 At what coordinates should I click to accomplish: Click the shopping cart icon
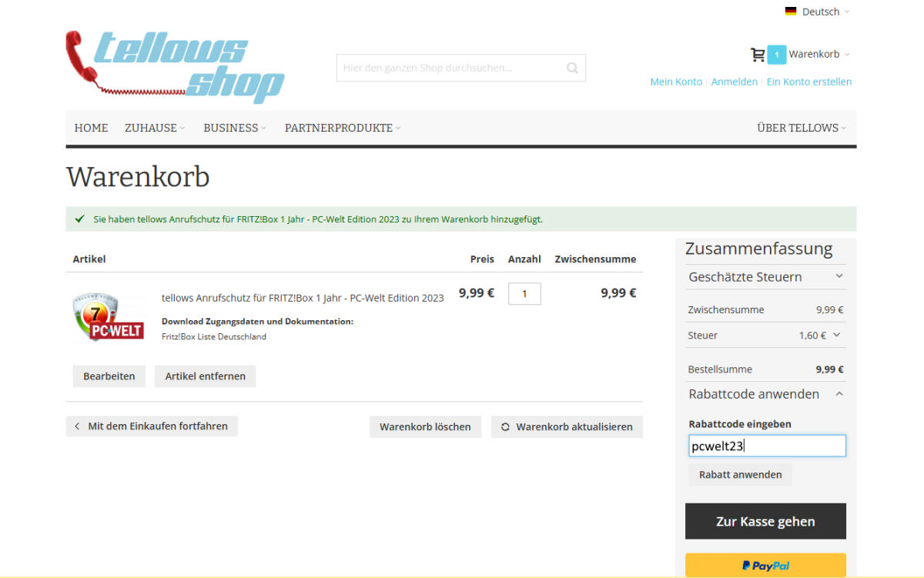coord(758,55)
